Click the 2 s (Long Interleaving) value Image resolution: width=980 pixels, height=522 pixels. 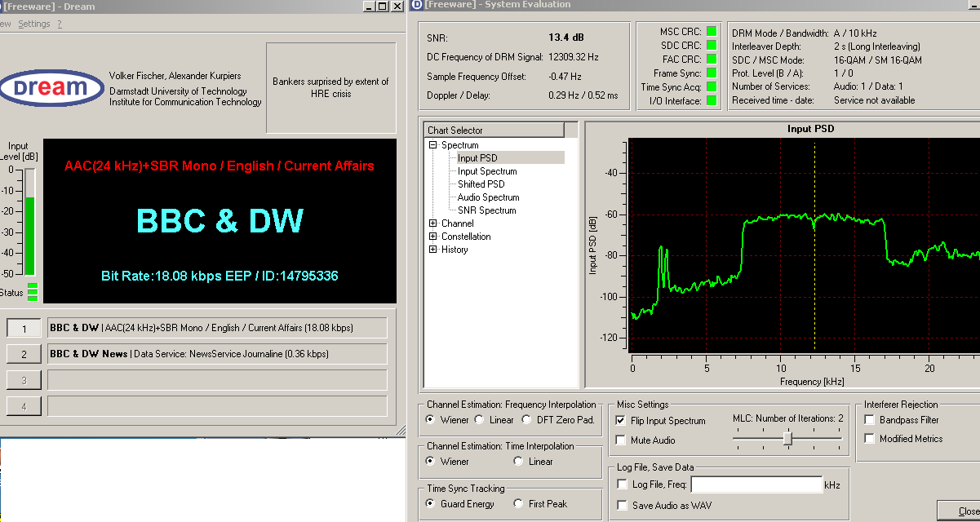point(876,46)
